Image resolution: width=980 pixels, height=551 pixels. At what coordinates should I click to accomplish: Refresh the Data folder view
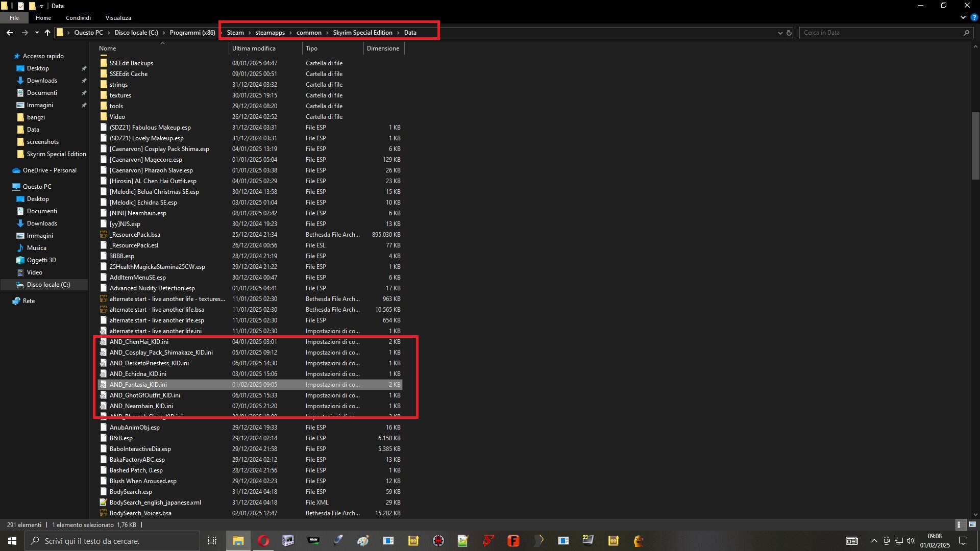point(789,33)
